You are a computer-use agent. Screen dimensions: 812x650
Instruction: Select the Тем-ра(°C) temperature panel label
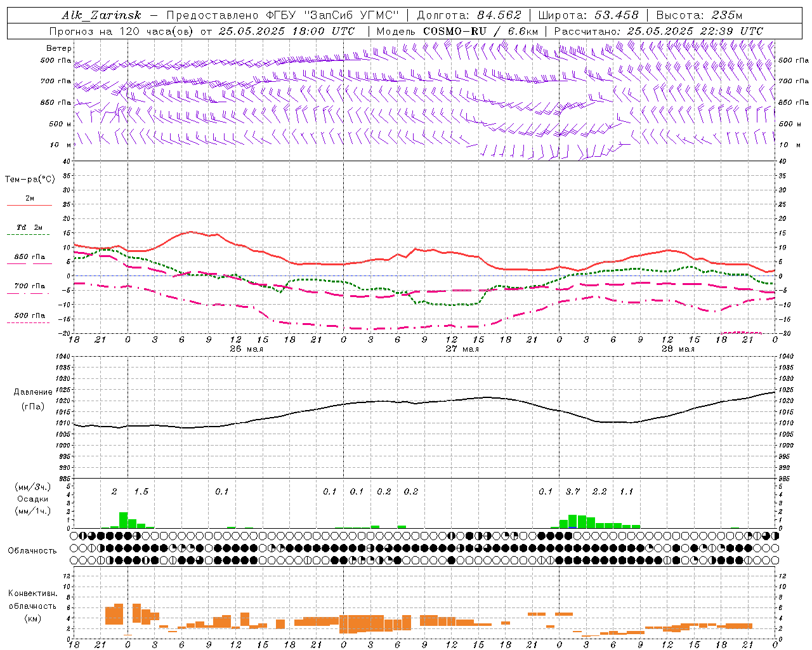coord(30,180)
